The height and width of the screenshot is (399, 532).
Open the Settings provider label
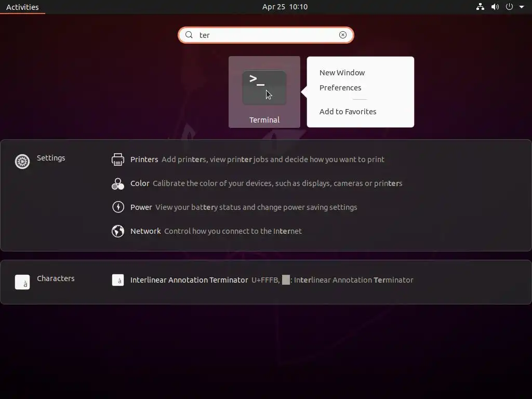pos(51,158)
